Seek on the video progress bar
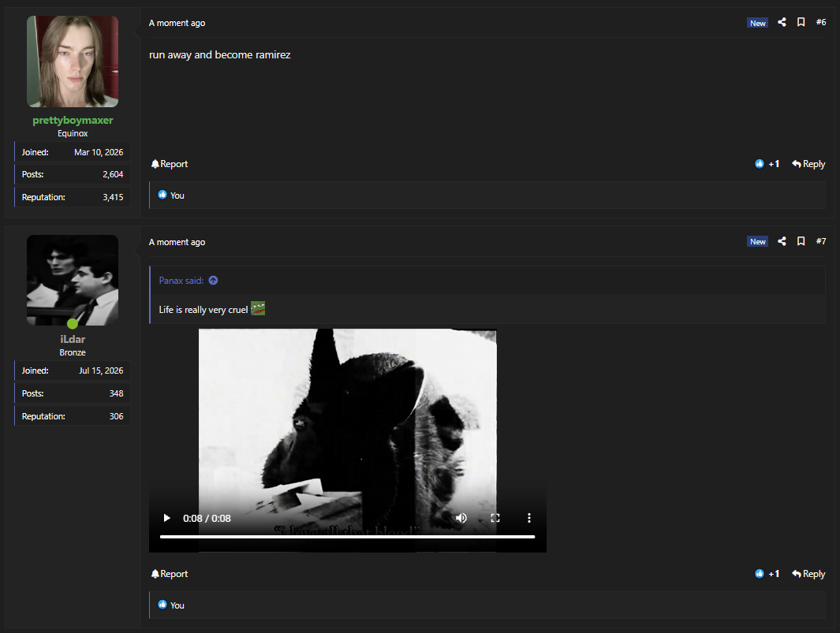Viewport: 840px width, 633px height. click(x=347, y=536)
